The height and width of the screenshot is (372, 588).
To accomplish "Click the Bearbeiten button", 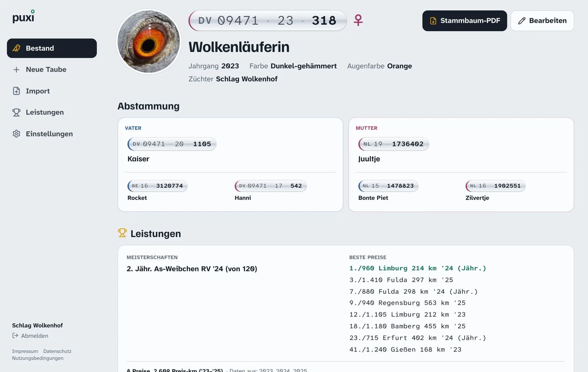I will pos(542,21).
